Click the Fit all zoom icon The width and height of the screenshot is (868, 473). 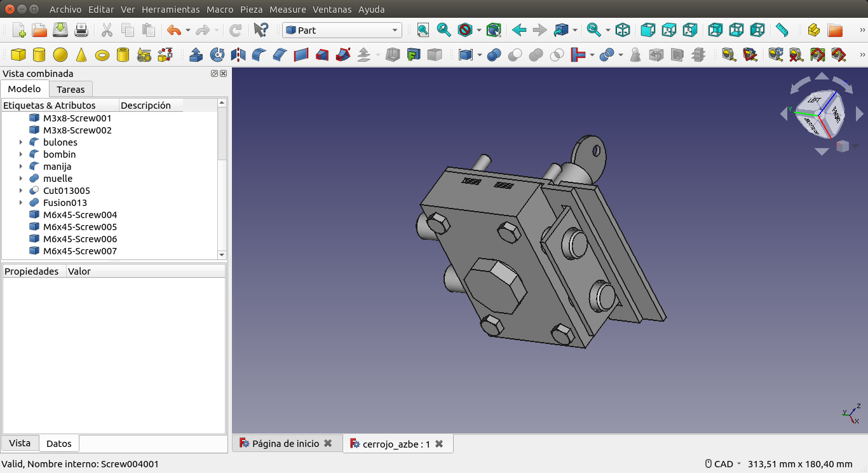click(423, 30)
